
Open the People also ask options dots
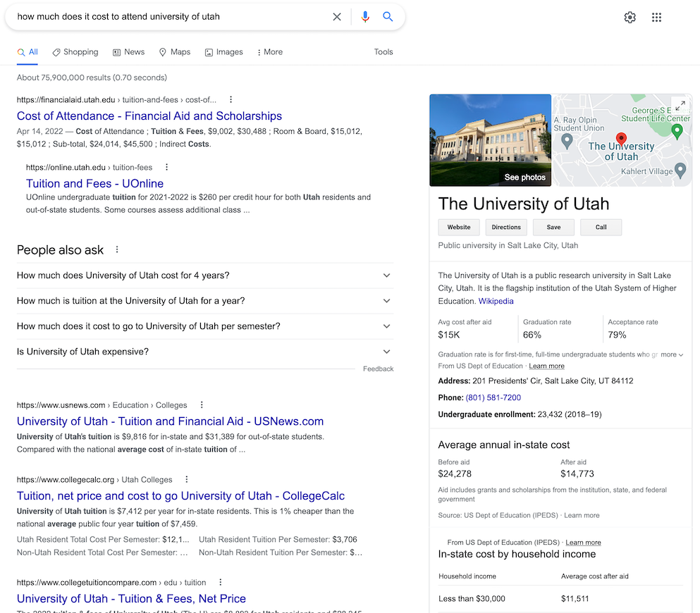click(117, 249)
